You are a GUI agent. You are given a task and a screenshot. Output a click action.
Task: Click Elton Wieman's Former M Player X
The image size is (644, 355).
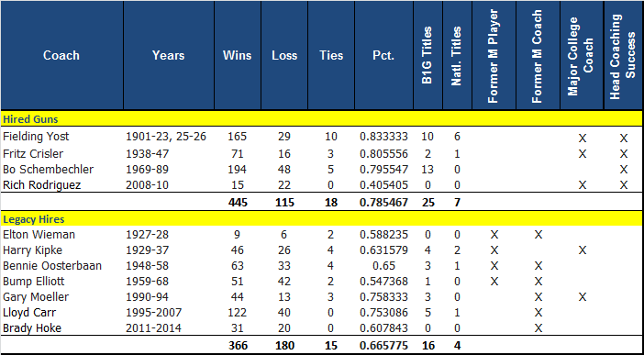tap(494, 235)
